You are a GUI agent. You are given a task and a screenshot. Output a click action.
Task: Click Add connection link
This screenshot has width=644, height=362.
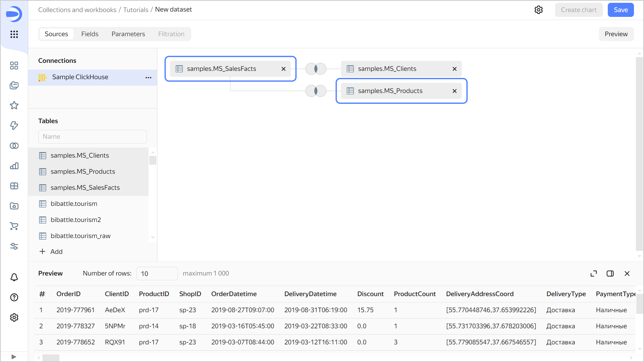point(51,251)
